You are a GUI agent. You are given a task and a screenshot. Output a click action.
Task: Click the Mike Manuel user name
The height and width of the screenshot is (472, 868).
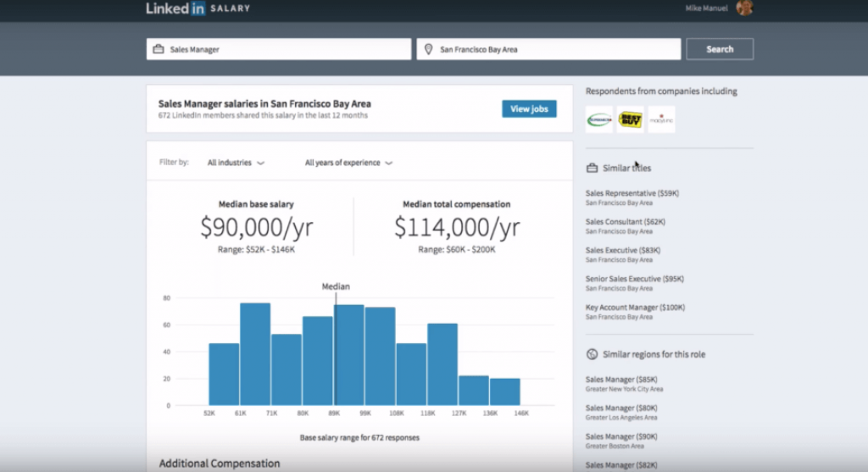coord(706,8)
